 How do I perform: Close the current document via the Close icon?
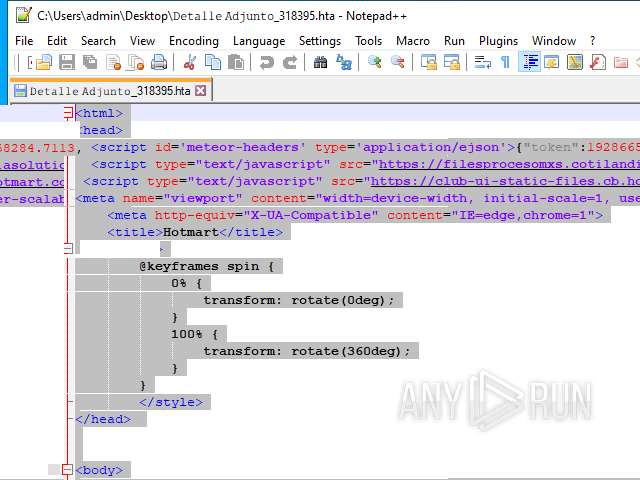113,62
